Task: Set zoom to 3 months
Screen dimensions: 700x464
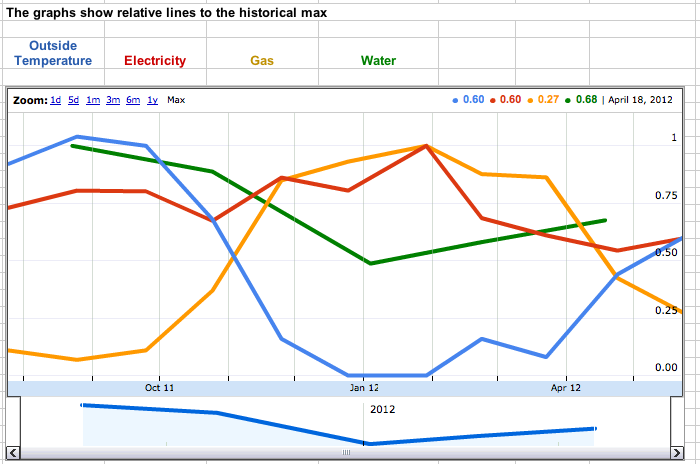Action: [x=113, y=100]
